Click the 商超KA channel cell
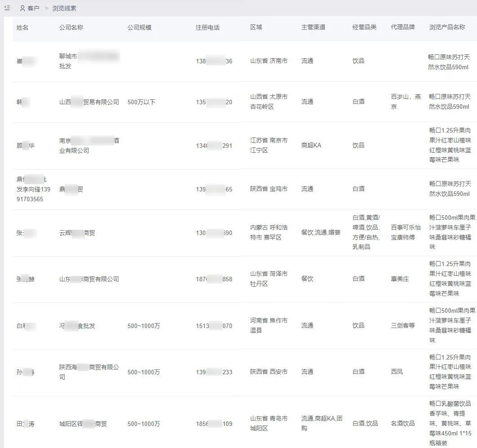Viewport: 477px width, 448px height. tap(311, 145)
